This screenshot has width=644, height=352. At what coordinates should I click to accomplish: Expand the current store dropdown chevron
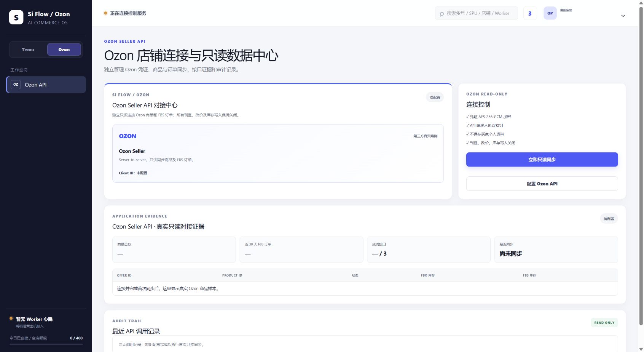(623, 16)
